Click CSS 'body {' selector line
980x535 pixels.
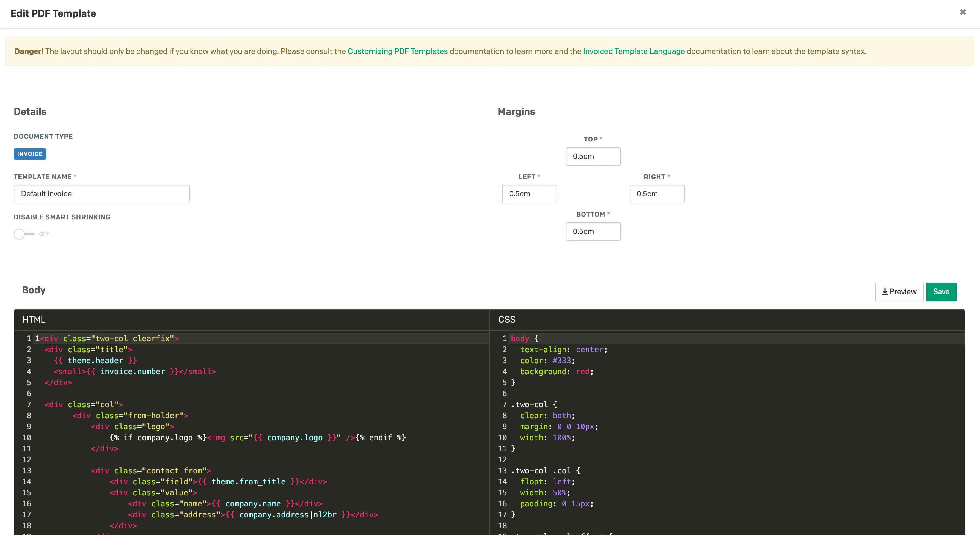coord(525,339)
